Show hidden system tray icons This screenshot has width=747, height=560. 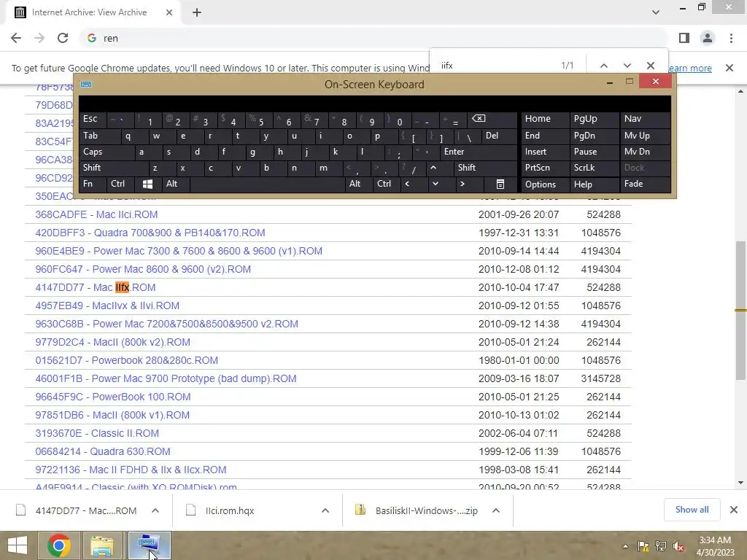(x=625, y=546)
